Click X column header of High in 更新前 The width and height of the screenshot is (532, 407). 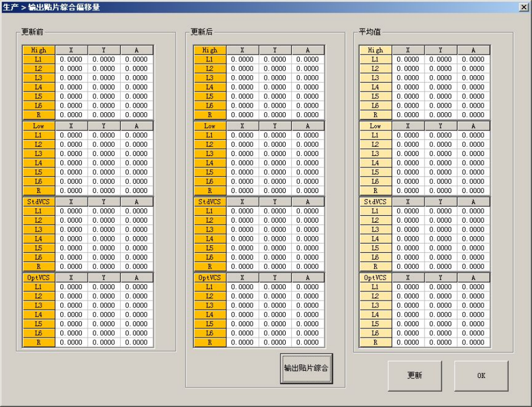pos(71,50)
